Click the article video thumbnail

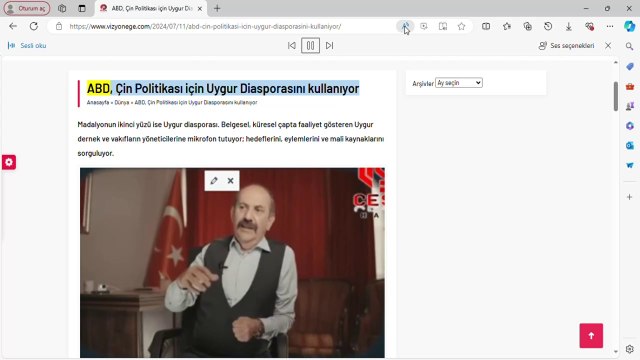pyautogui.click(x=232, y=263)
